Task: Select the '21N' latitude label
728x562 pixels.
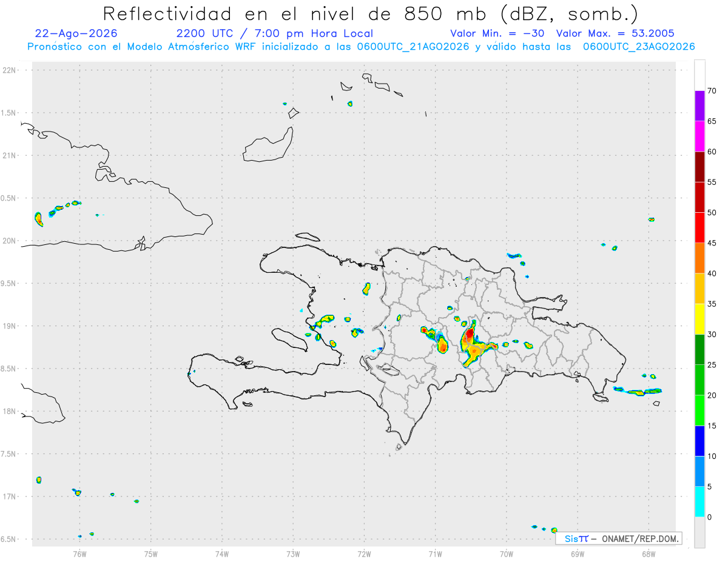Action: point(10,155)
